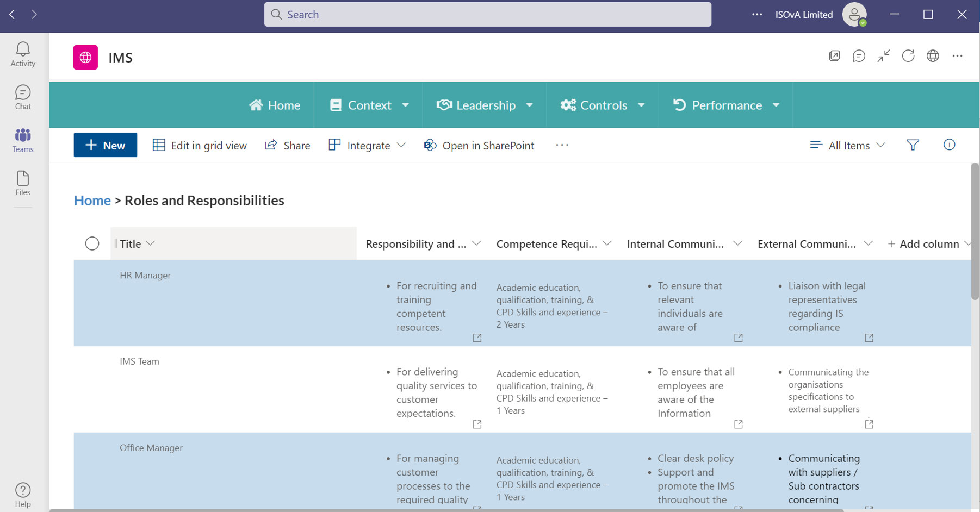Open the Integrate dropdown
The image size is (980, 512).
(x=368, y=145)
